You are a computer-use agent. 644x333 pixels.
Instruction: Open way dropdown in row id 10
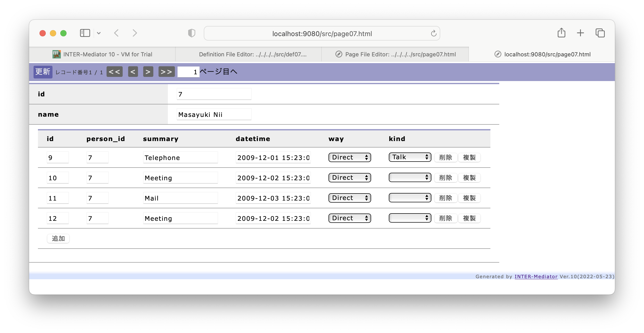350,178
